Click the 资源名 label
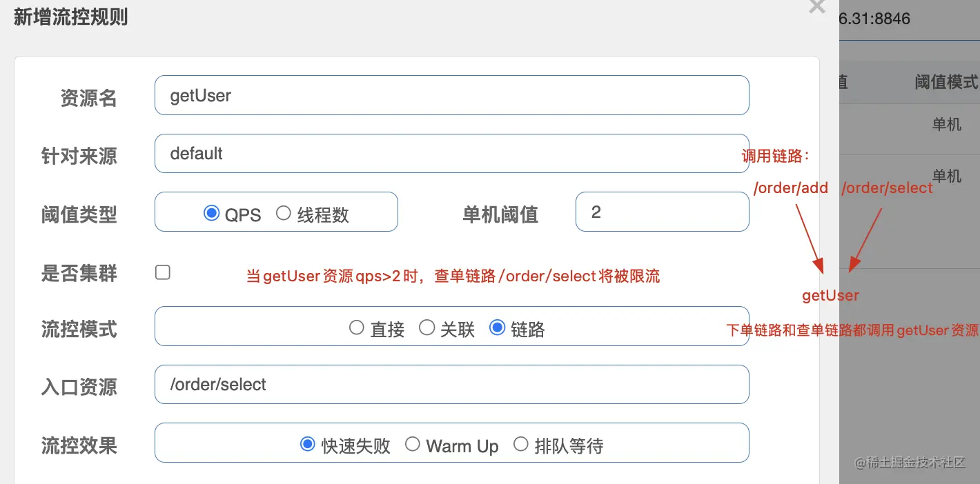This screenshot has width=980, height=484. click(x=89, y=99)
